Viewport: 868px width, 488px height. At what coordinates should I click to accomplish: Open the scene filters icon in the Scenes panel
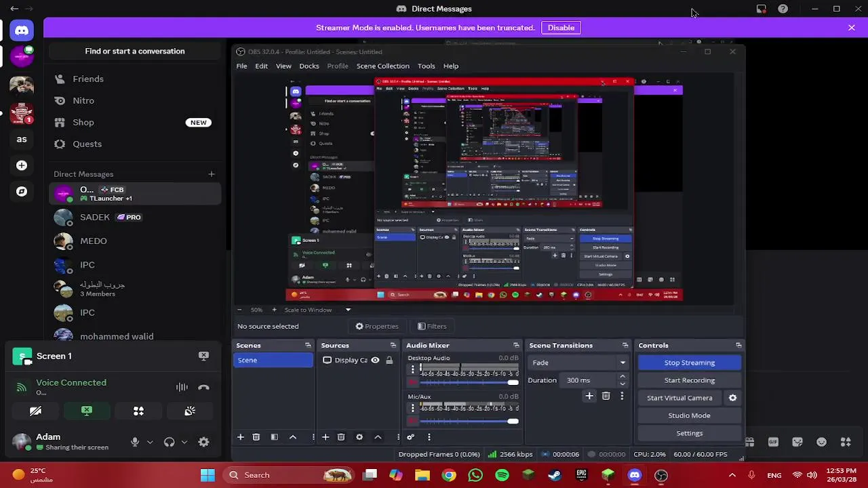pyautogui.click(x=275, y=437)
